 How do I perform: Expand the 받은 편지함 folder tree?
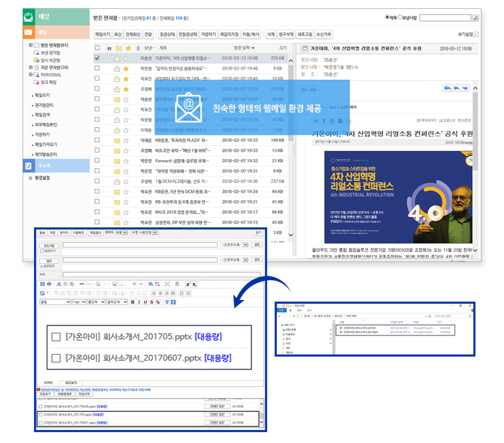tap(31, 45)
